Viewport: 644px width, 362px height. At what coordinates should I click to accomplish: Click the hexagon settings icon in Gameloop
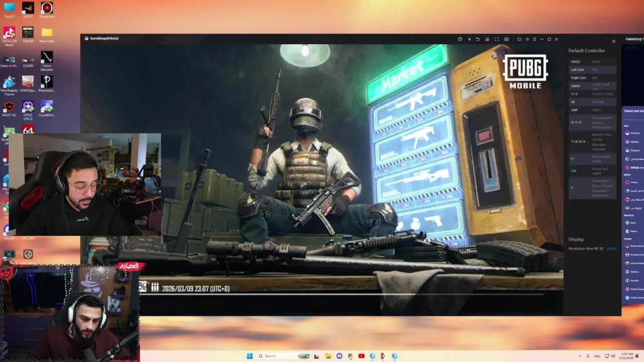pos(506,39)
